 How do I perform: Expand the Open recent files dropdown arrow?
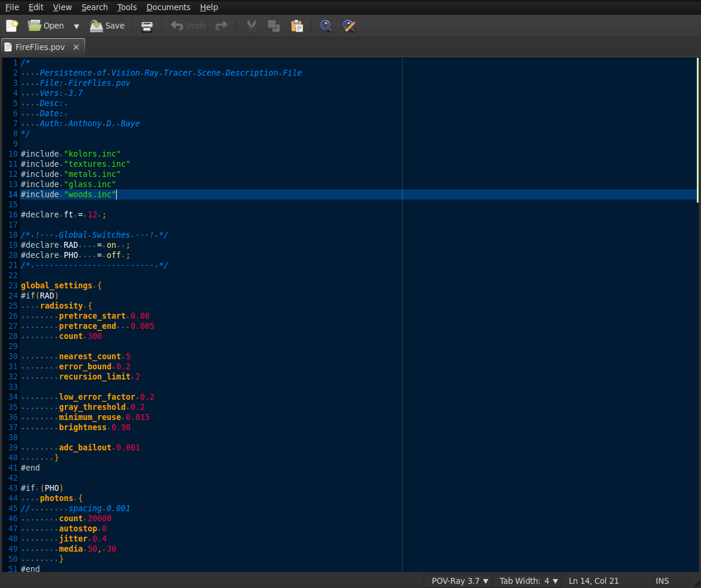coord(76,26)
